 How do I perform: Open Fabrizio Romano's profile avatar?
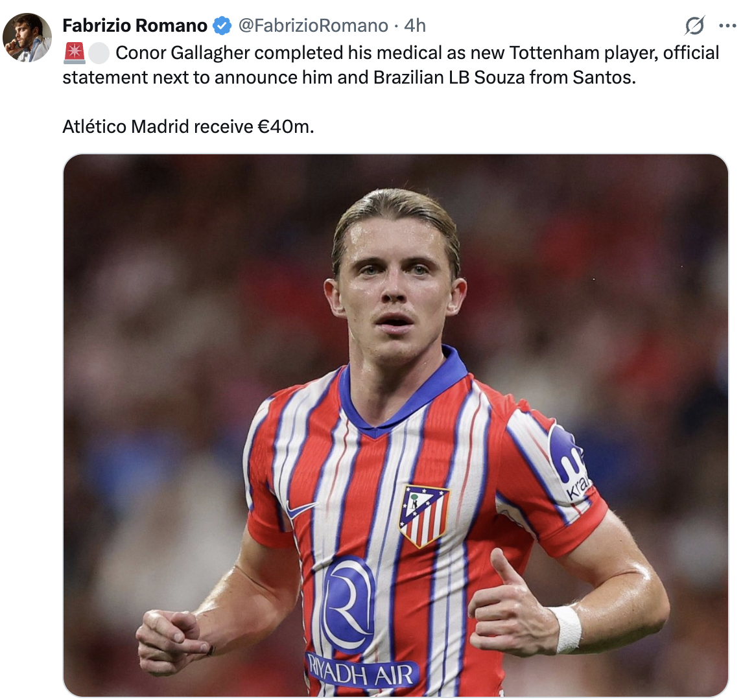click(27, 38)
